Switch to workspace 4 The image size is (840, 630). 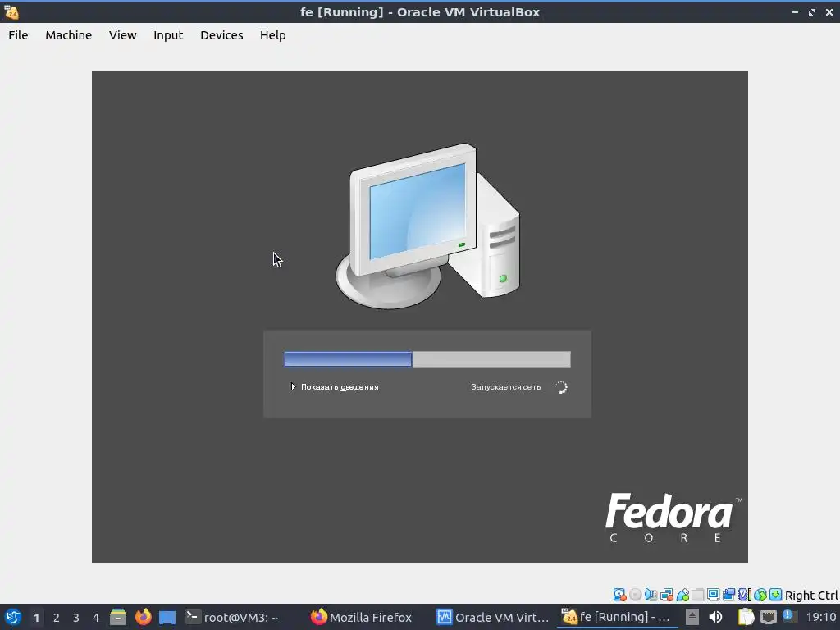coord(96,618)
